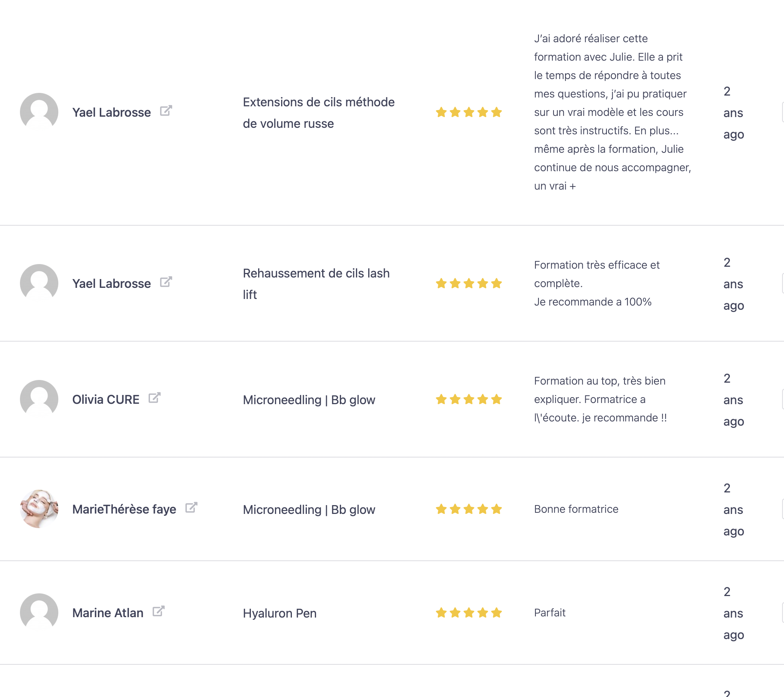The height and width of the screenshot is (697, 784).
Task: Open external link icon next to Olivia CURE
Action: 154,398
